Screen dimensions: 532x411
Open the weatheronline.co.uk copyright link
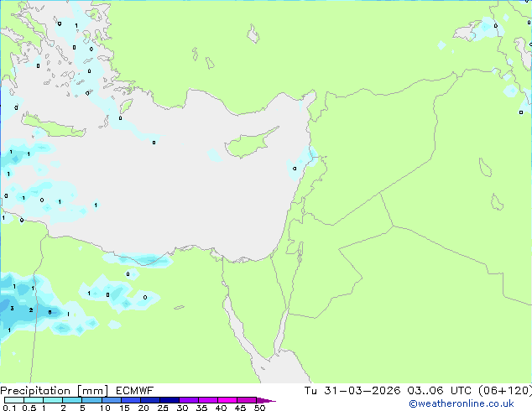click(x=461, y=403)
